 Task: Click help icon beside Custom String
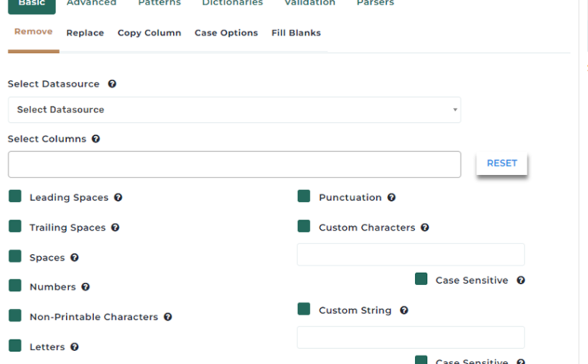tap(404, 310)
